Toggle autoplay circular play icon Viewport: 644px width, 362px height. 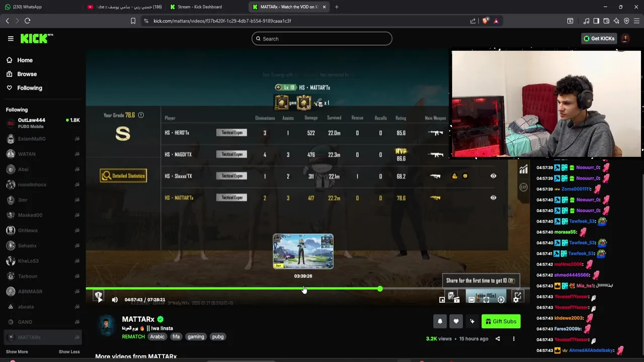(501, 300)
